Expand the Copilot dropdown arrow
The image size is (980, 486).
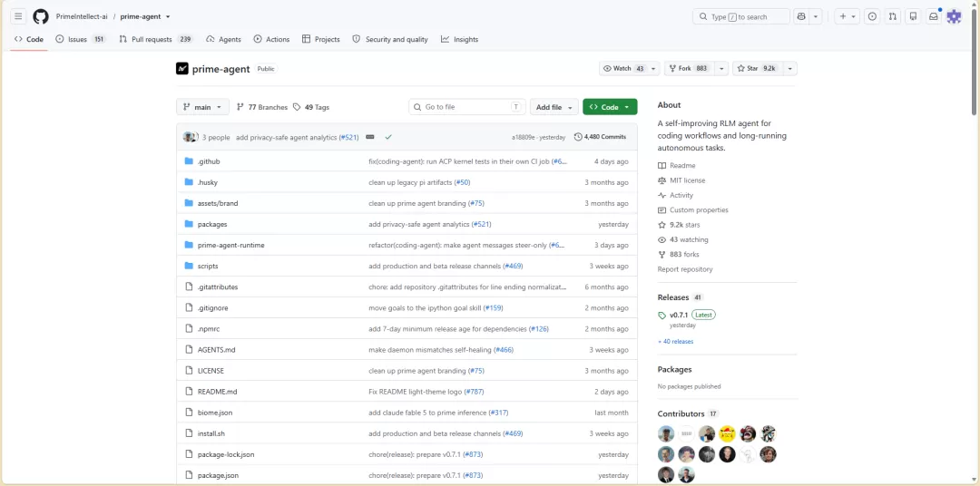pyautogui.click(x=816, y=17)
